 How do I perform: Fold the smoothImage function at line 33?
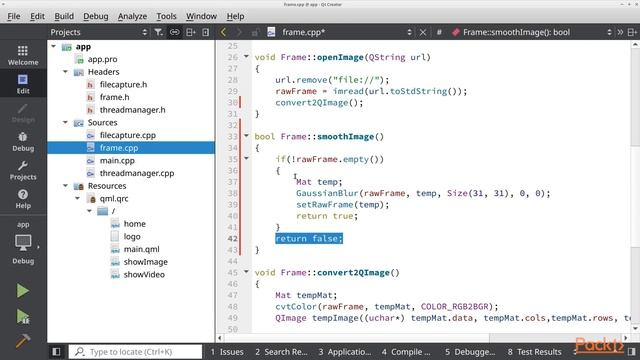coord(246,136)
